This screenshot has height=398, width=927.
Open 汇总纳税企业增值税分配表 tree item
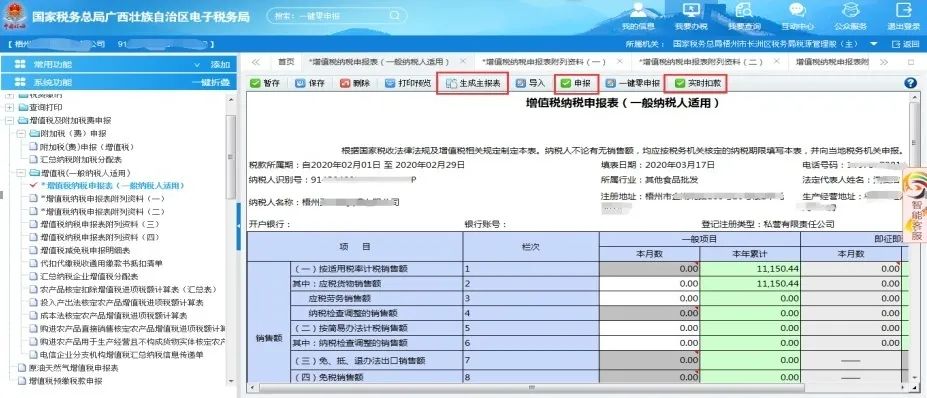tap(89, 276)
